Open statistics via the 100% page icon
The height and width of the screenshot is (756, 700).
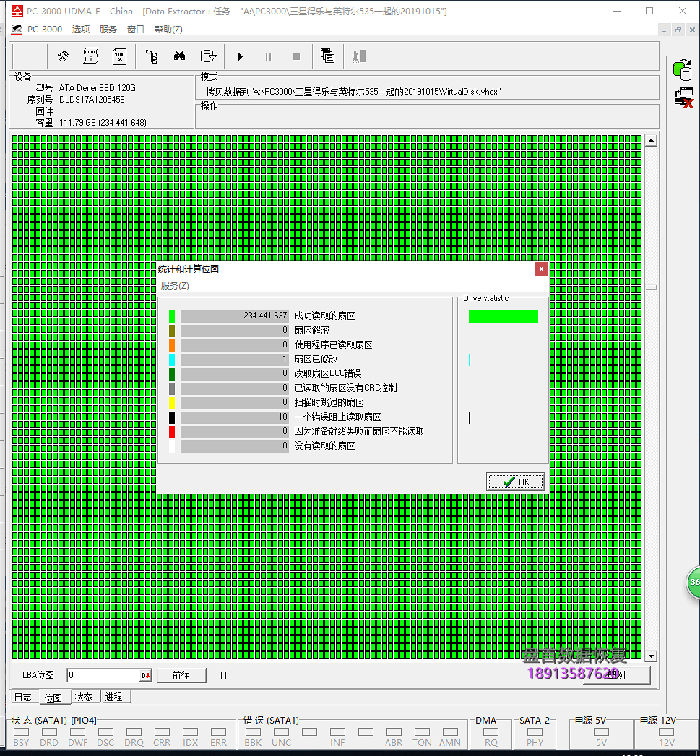[x=119, y=56]
